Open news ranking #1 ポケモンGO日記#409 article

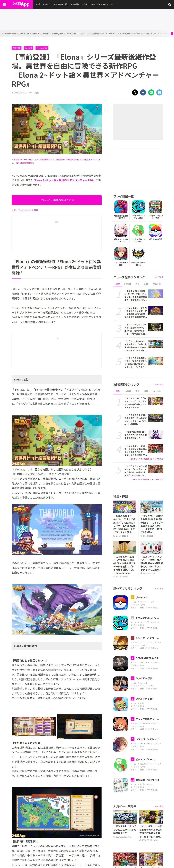point(138,296)
